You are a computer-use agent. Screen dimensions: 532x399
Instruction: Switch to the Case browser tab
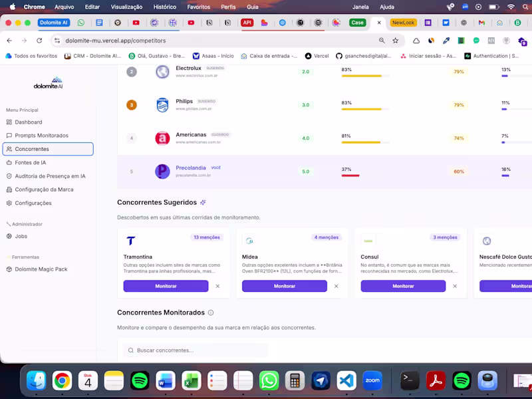tap(357, 23)
